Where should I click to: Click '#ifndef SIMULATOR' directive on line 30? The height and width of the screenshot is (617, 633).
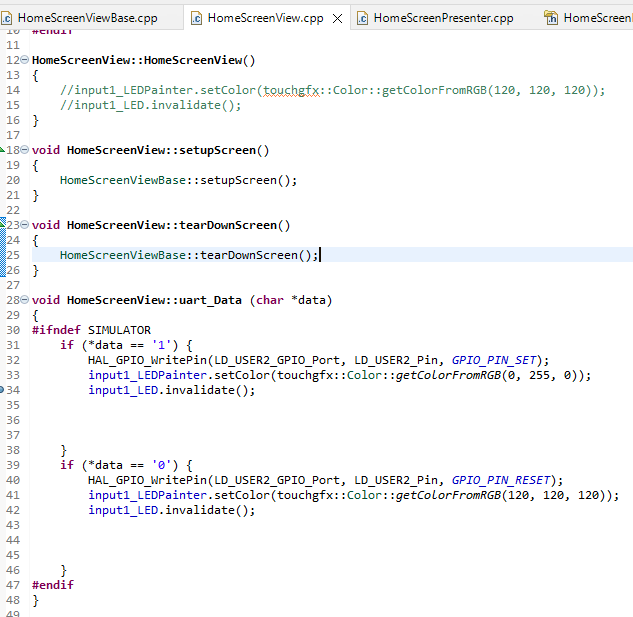coord(91,330)
